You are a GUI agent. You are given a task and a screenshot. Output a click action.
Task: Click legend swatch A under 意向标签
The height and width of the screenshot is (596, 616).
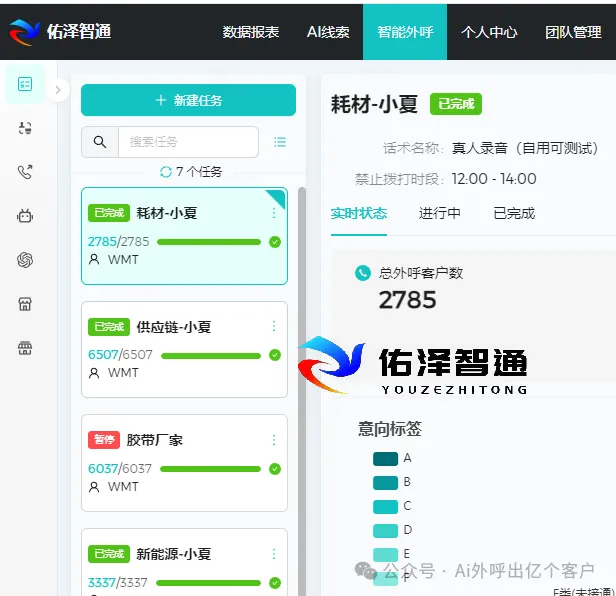pos(385,458)
